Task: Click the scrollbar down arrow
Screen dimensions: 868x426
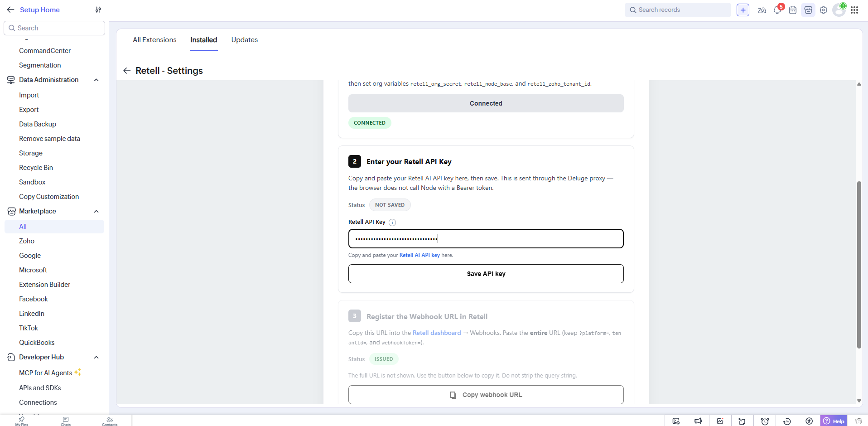Action: (859, 401)
